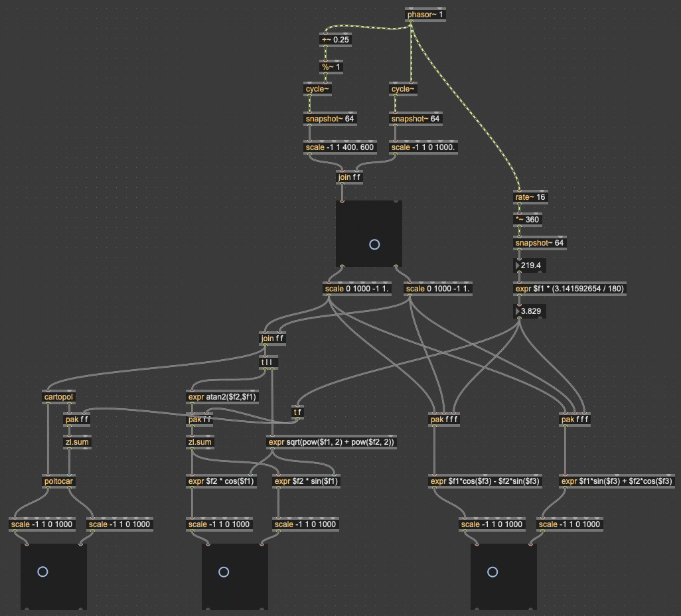Select the expr sqrt(pow...) object
The height and width of the screenshot is (616, 681).
[331, 441]
